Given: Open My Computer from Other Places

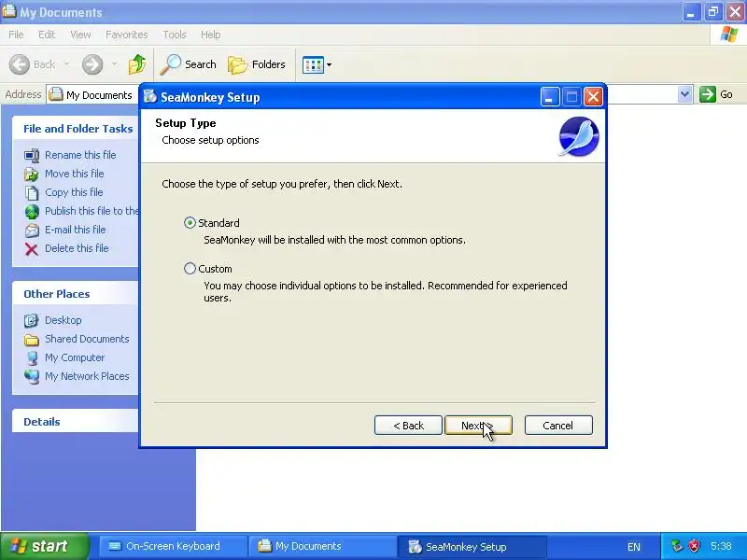Looking at the screenshot, I should (x=75, y=357).
